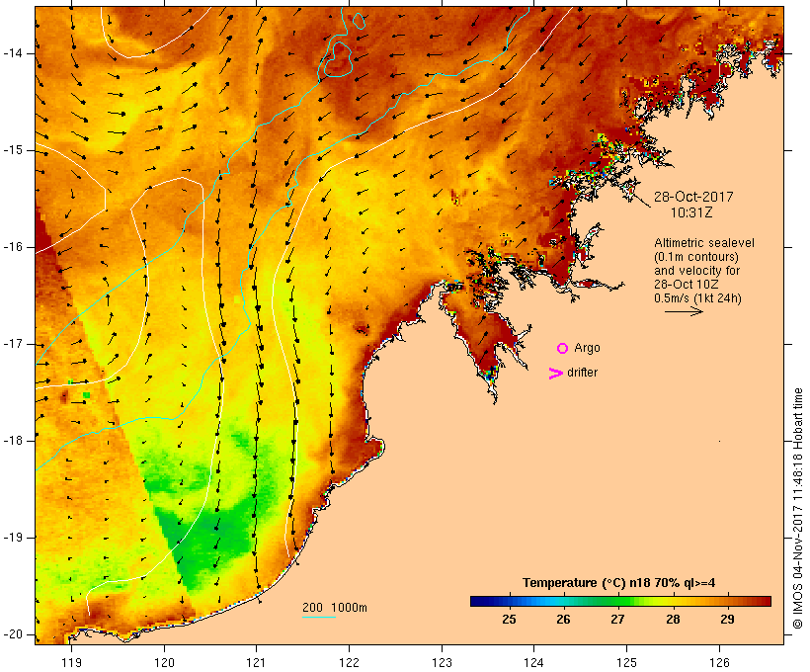Click the '0.5m/s (1kt 24h)' scale text
This screenshot has height=672, width=810.
[697, 298]
